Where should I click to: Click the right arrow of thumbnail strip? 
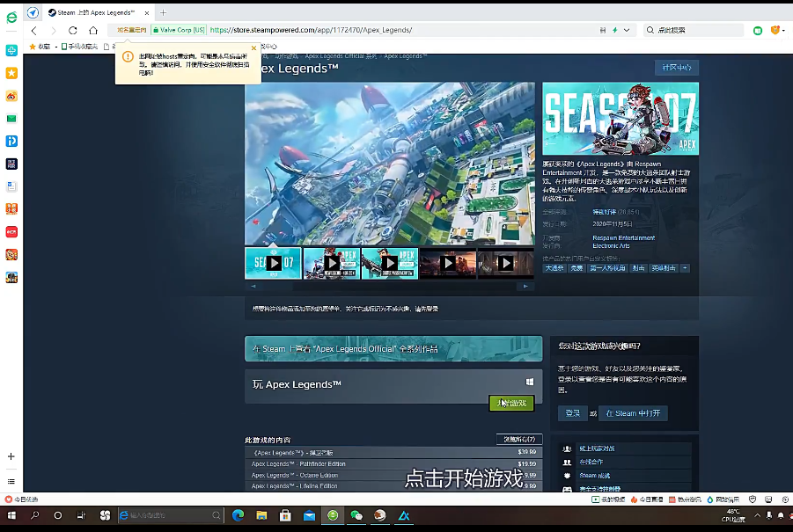click(x=525, y=286)
